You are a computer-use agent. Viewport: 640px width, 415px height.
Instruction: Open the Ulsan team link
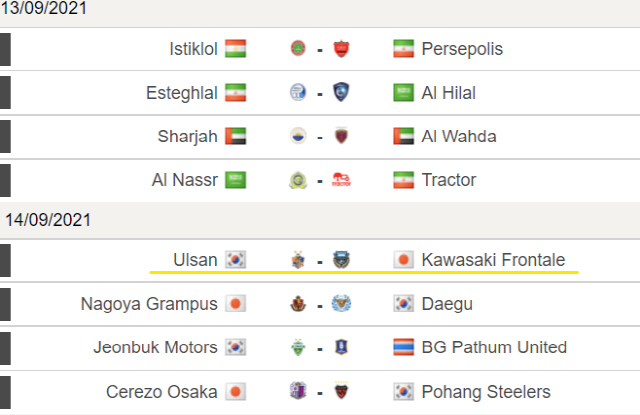click(195, 260)
